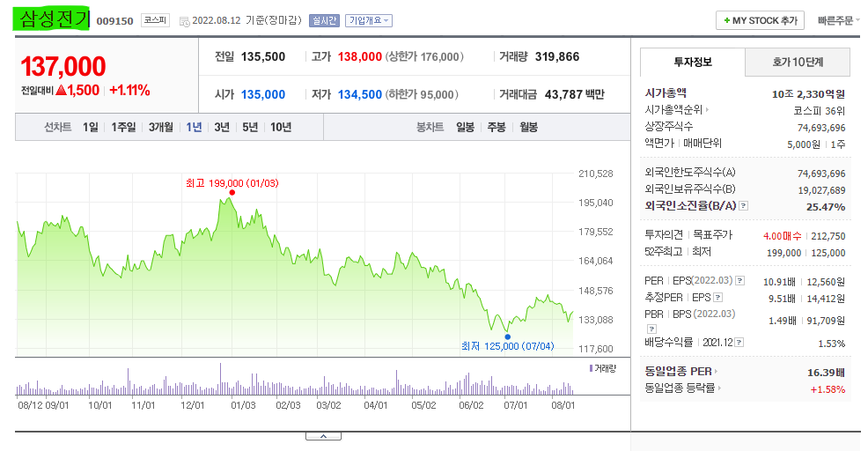Select the 3개월 line chart period
The width and height of the screenshot is (868, 451).
coord(161,128)
